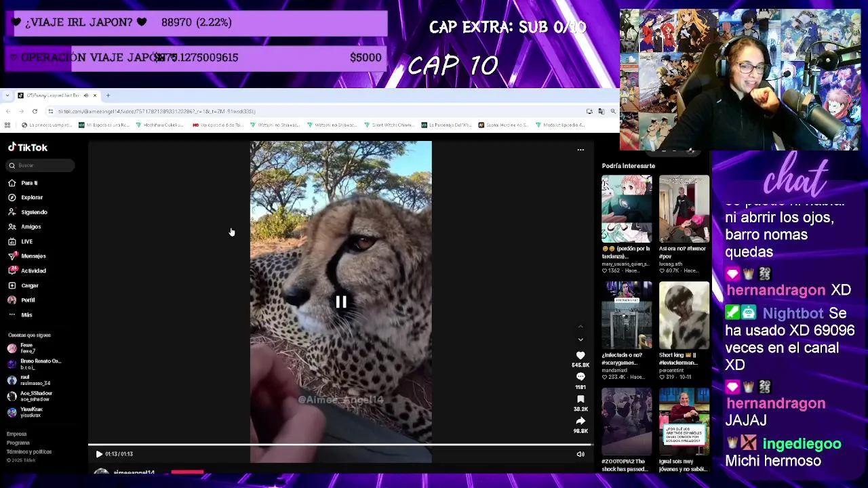Open a new browser tab

pyautogui.click(x=108, y=96)
